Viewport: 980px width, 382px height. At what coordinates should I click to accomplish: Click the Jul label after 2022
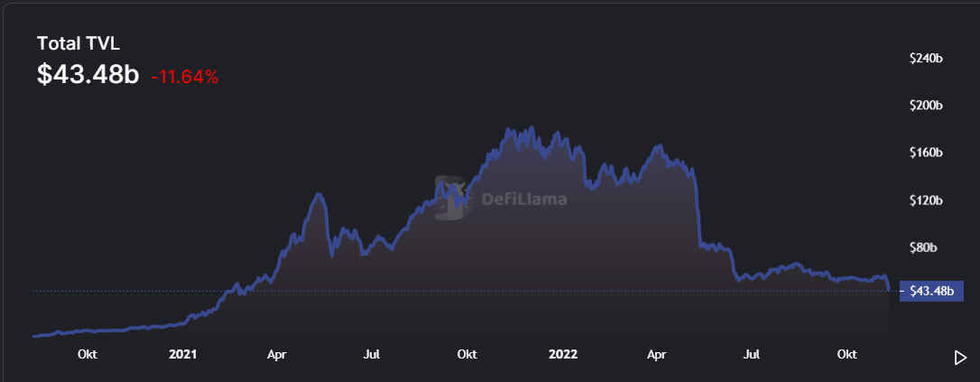[x=752, y=355]
